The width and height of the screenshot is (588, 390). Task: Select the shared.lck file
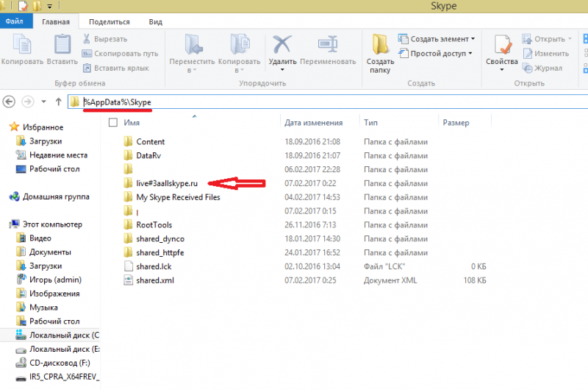pos(154,266)
